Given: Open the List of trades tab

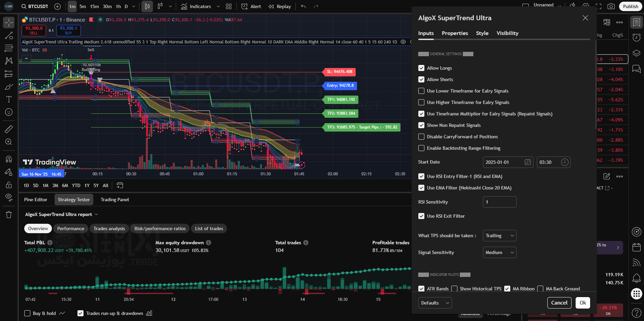Looking at the screenshot, I should coord(209,228).
